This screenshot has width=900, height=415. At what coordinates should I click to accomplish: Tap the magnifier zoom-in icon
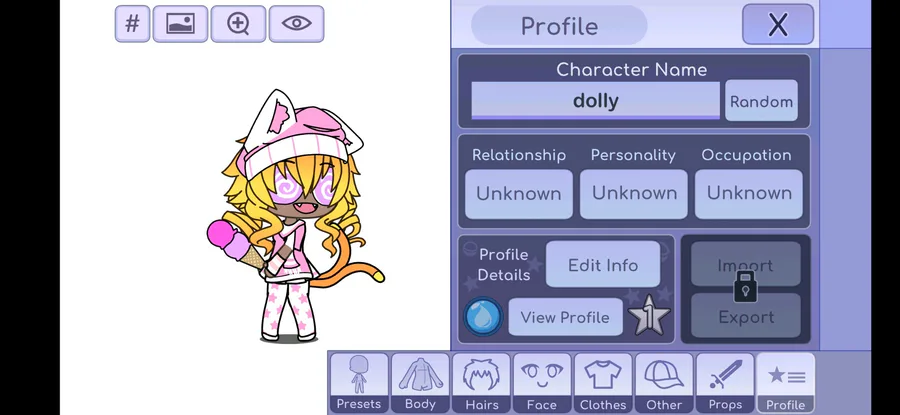coord(238,24)
